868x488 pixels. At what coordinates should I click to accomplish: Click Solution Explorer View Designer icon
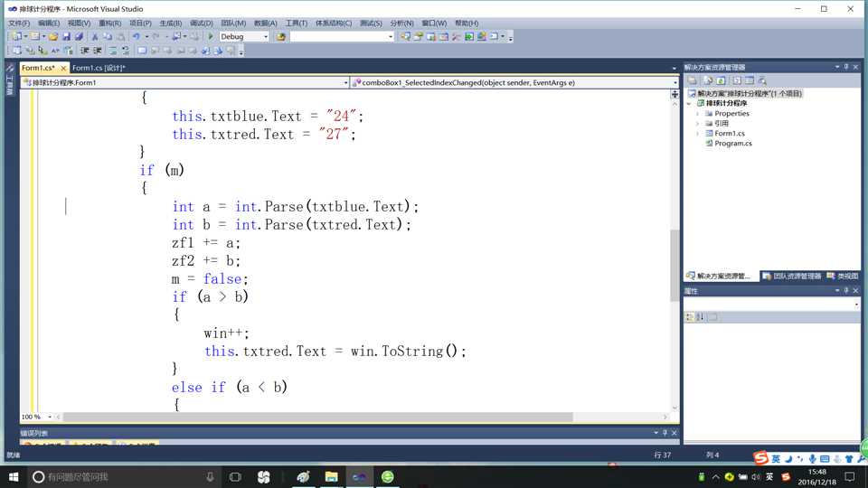[750, 80]
